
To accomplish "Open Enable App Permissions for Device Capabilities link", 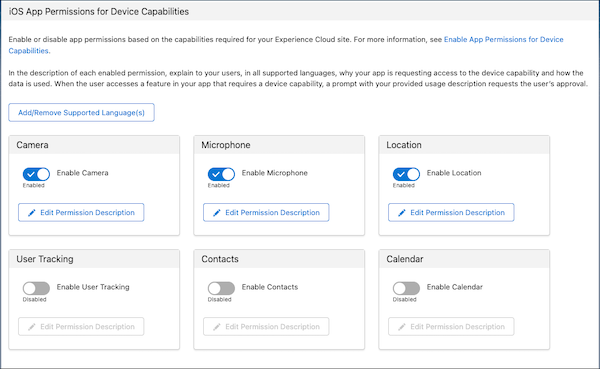I will click(x=504, y=39).
